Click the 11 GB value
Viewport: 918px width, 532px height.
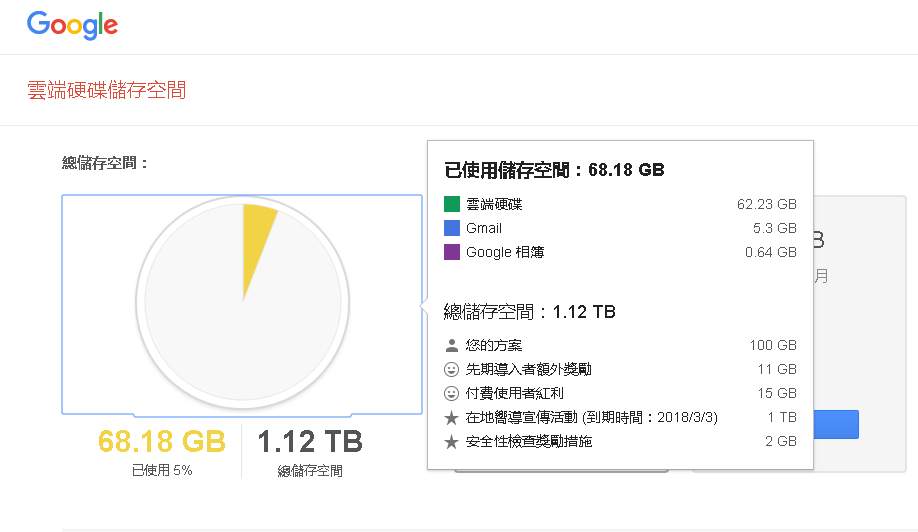pos(777,369)
